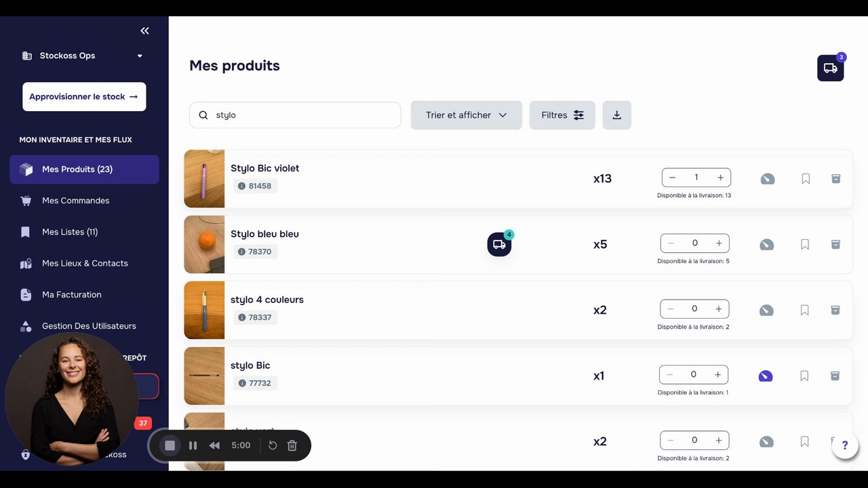Open Ma Facturation page

[x=71, y=294]
